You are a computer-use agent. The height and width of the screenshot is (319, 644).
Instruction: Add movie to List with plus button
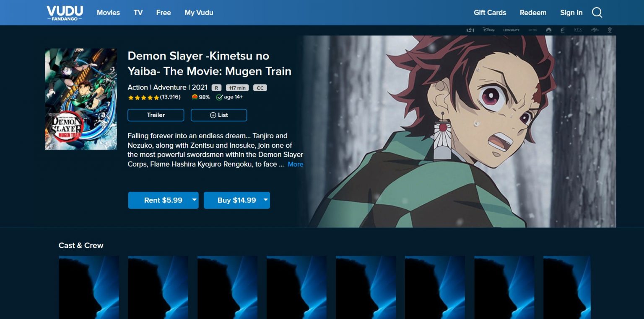[x=219, y=115]
